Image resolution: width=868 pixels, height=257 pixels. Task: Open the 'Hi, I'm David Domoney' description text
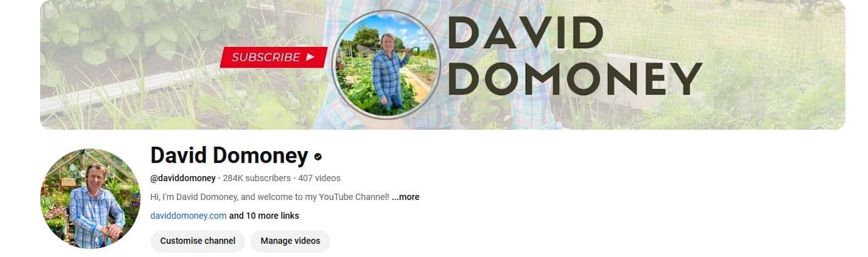(270, 197)
